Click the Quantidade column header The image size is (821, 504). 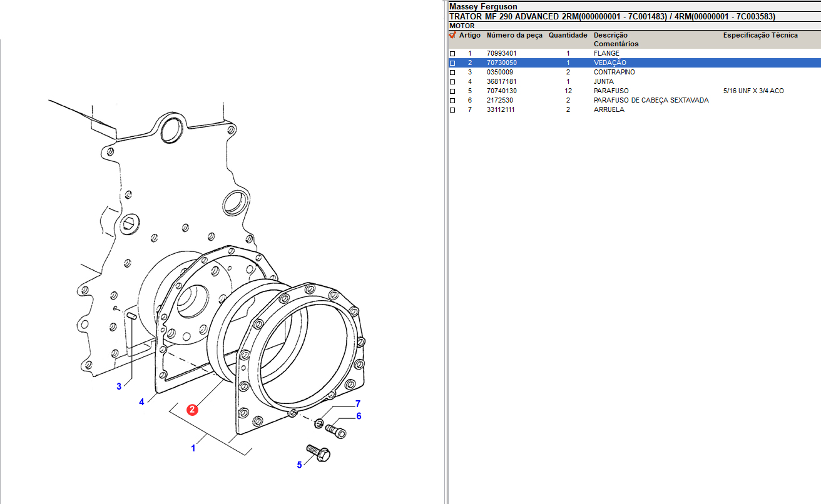(x=568, y=36)
